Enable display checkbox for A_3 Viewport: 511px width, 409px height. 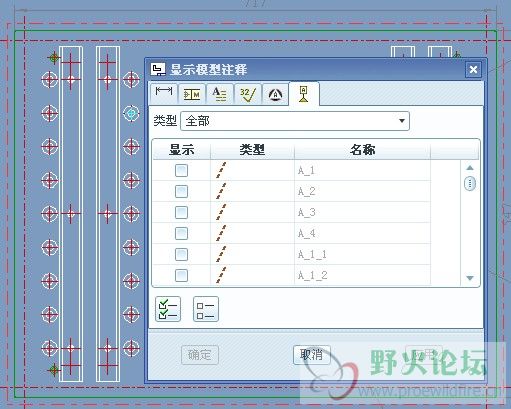[181, 213]
